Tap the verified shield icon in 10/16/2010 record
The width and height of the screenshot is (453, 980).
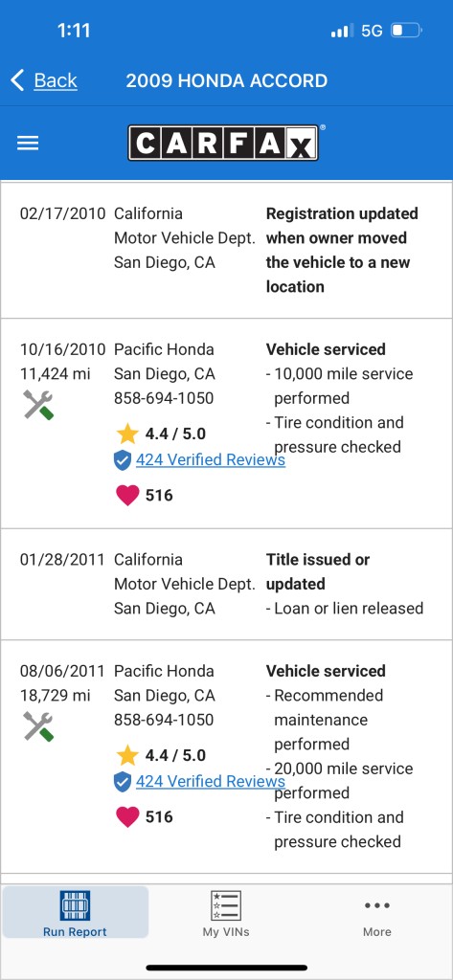point(123,460)
